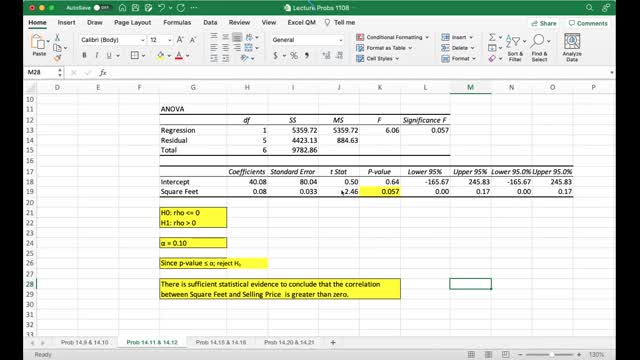Open the Insert ribbon tab
640x360 pixels.
click(x=66, y=22)
